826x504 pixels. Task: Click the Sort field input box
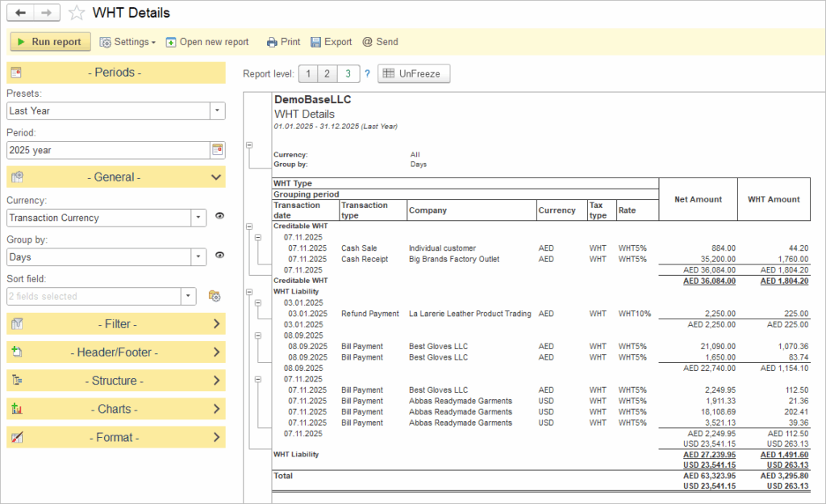click(x=93, y=297)
